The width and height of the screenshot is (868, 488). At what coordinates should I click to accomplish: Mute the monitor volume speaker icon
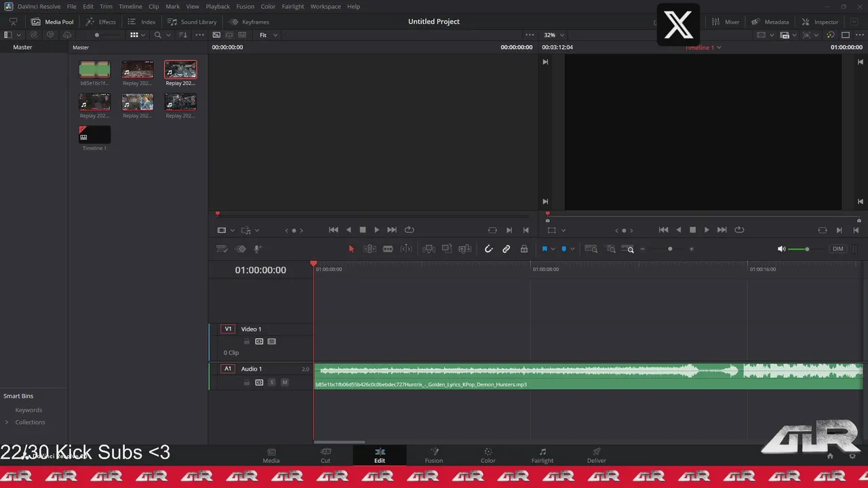(781, 249)
